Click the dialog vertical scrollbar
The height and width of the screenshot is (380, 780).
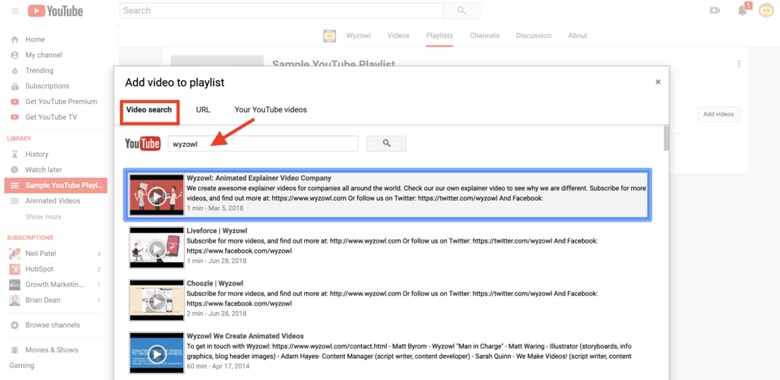click(x=666, y=138)
